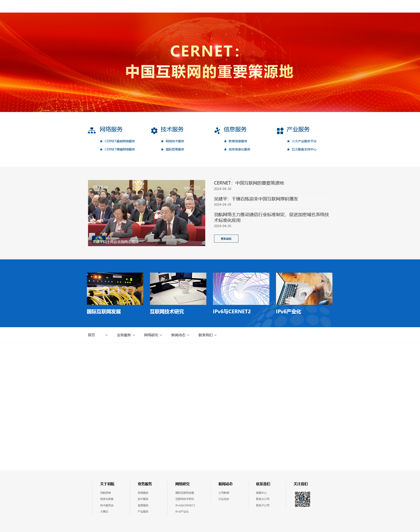Open footer link 客服中心
The height and width of the screenshot is (532, 420).
click(x=261, y=493)
